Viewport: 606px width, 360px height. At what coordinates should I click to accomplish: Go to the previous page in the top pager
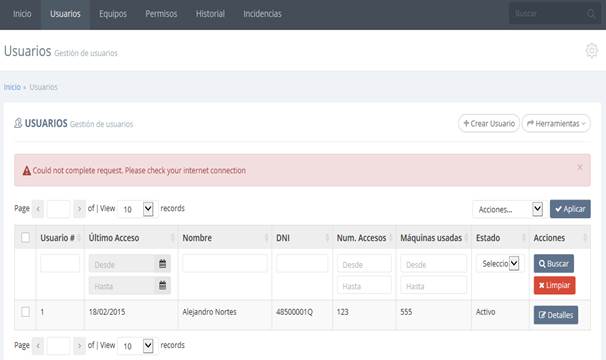point(38,209)
